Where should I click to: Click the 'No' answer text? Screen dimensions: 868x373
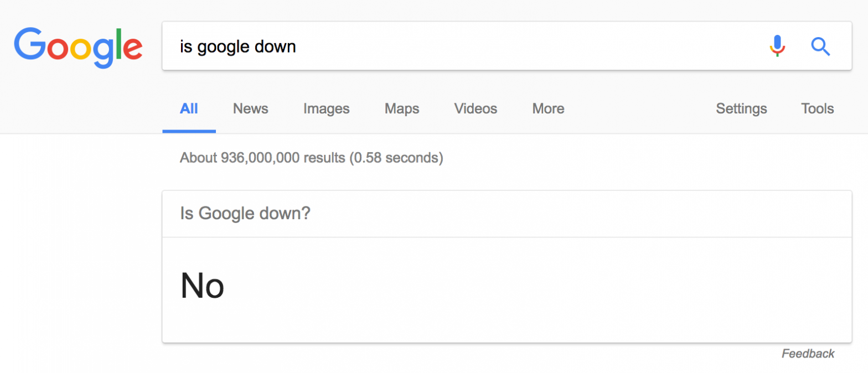[202, 286]
